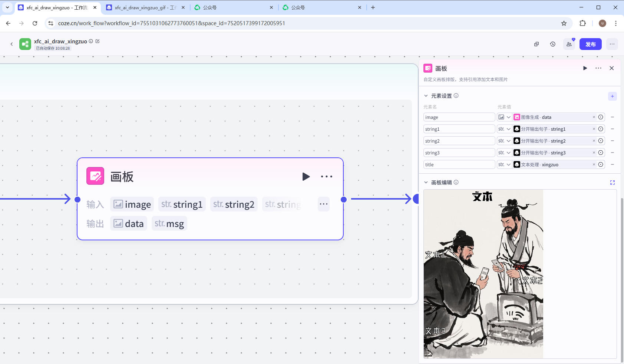Edit the title element name field

pos(459,164)
